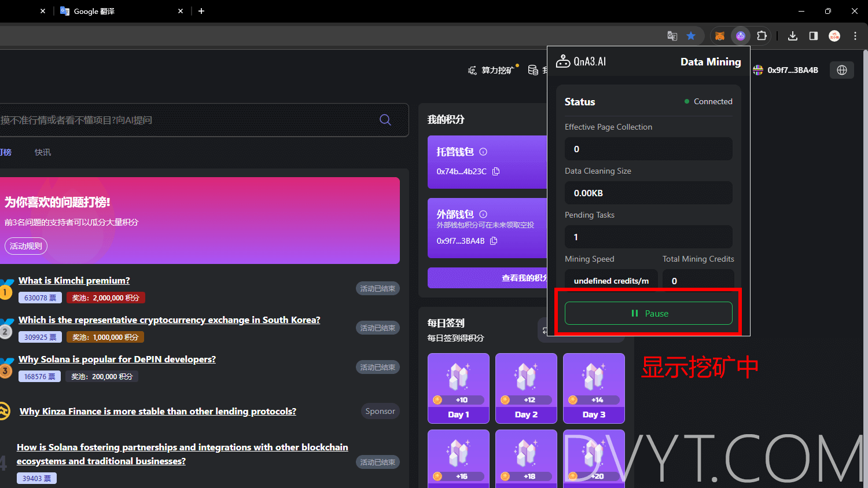
Task: Maximize the Chrome window
Action: pyautogui.click(x=828, y=11)
